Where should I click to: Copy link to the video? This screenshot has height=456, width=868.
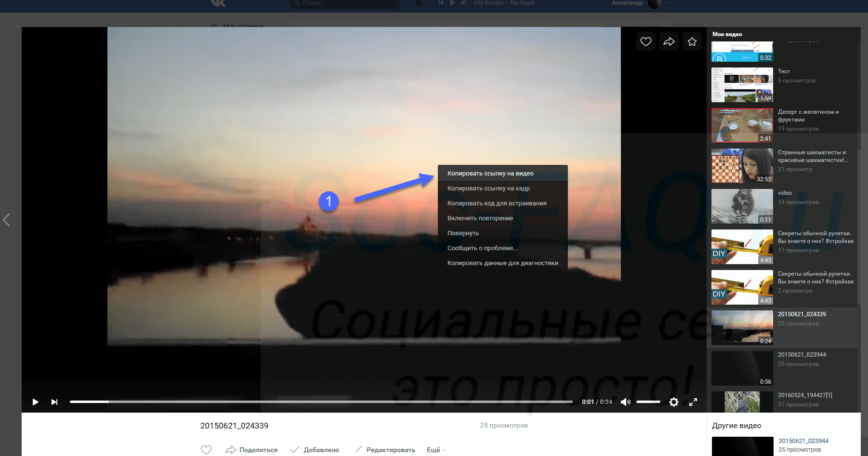pos(502,174)
